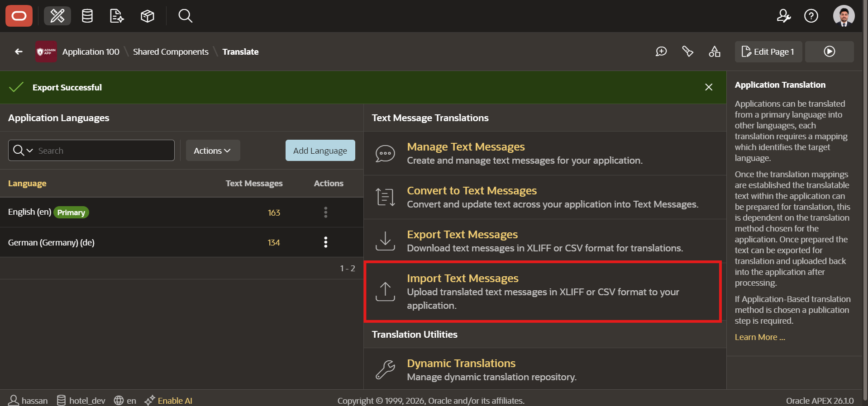Select German (Germany) (de) row text
This screenshot has width=868, height=406.
(x=51, y=242)
